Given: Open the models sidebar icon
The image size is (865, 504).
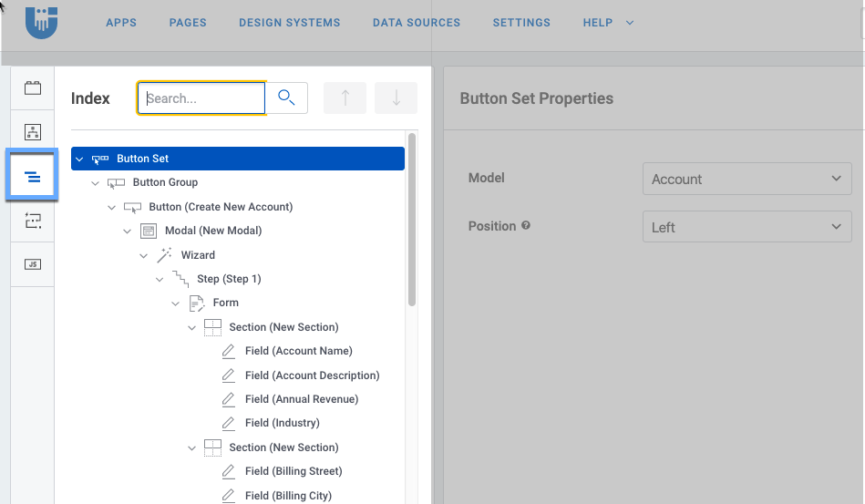Looking at the screenshot, I should pyautogui.click(x=33, y=132).
